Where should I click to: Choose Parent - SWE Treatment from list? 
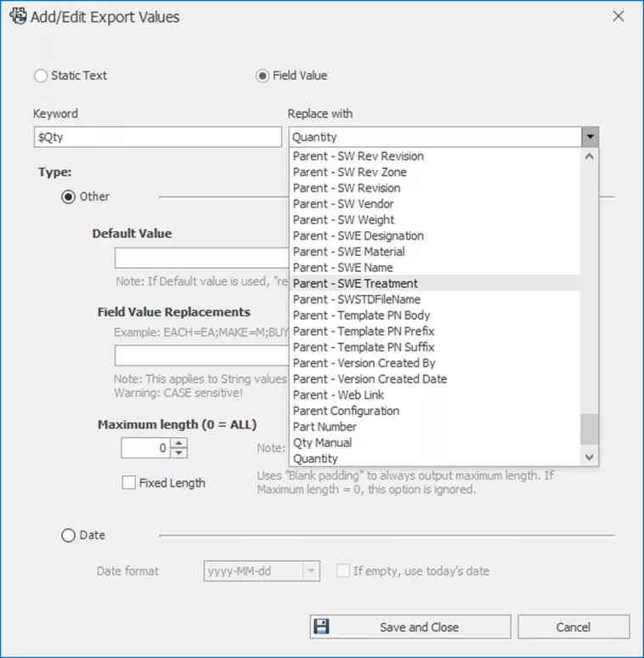(355, 283)
